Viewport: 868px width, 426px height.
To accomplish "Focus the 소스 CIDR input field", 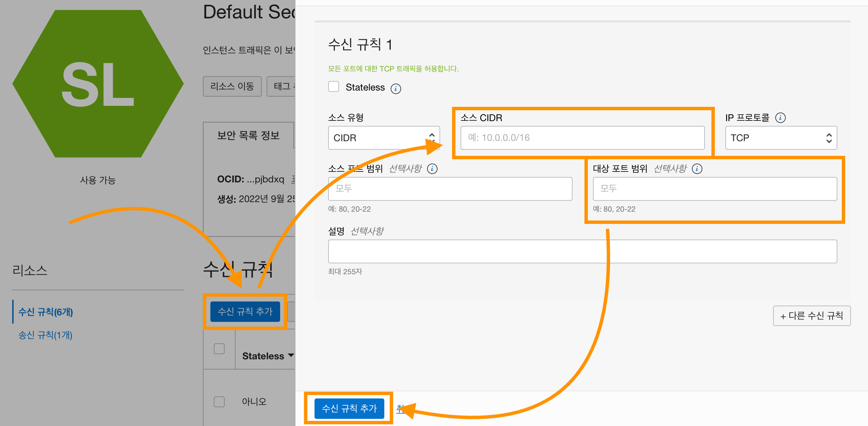I will [582, 138].
